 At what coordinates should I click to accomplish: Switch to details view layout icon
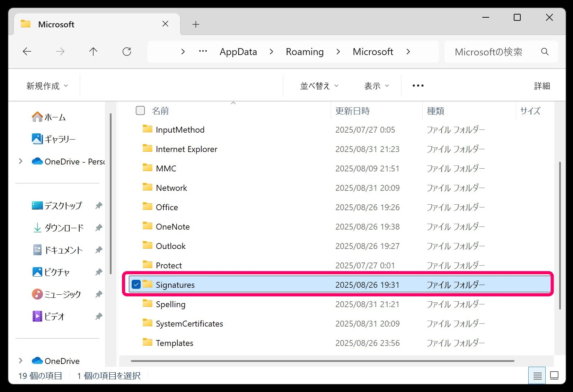click(537, 376)
